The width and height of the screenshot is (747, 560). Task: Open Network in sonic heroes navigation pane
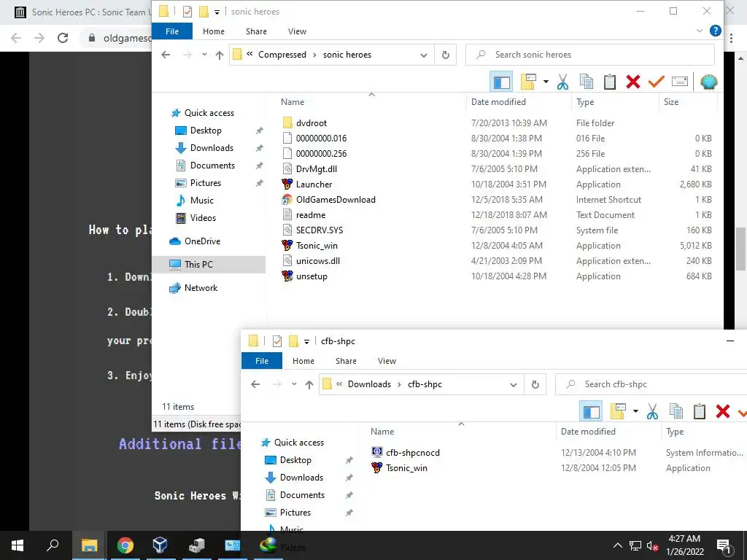201,287
